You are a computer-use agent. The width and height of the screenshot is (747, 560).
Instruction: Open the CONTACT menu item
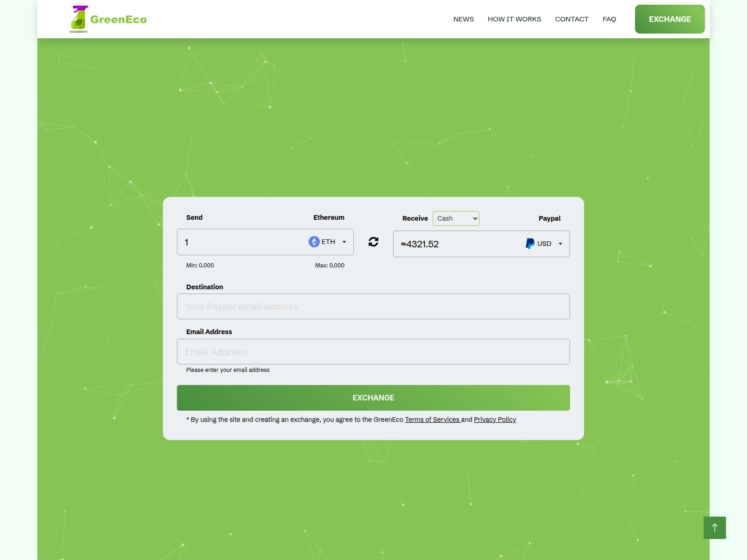(571, 19)
